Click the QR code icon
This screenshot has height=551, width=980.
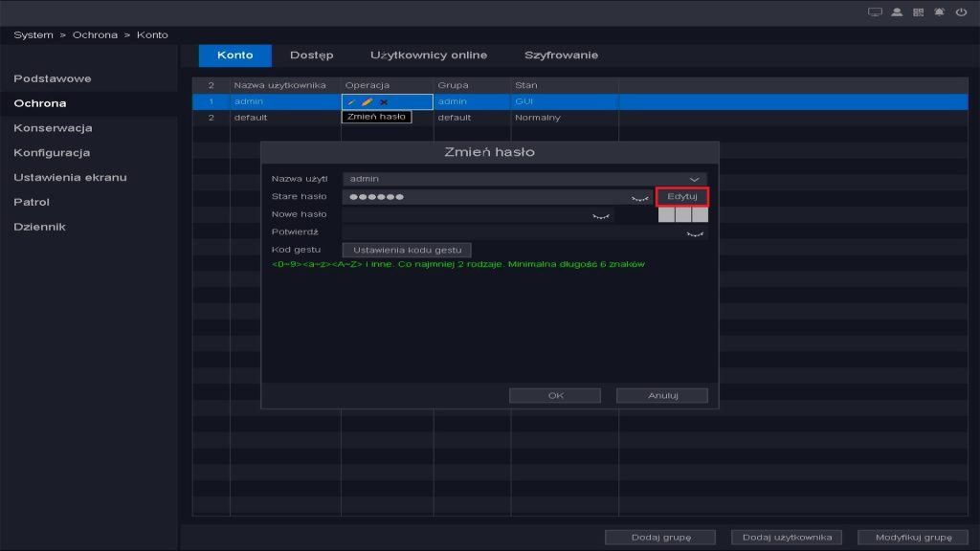point(918,12)
